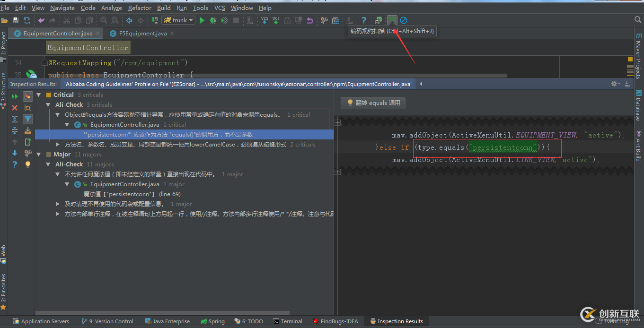The width and height of the screenshot is (644, 328).
Task: Click the Search Everywhere magnifier icon
Action: tap(638, 20)
